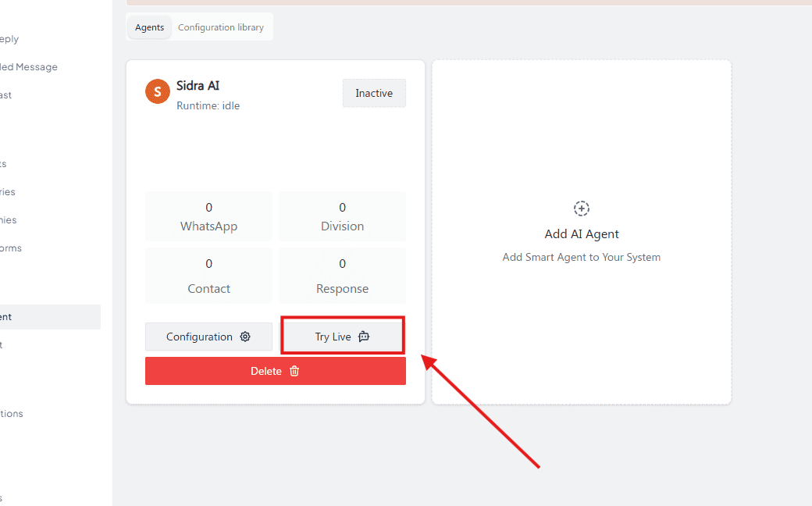Viewport: 812px width, 506px height.
Task: Select the WhatsApp stat tile
Action: click(208, 216)
